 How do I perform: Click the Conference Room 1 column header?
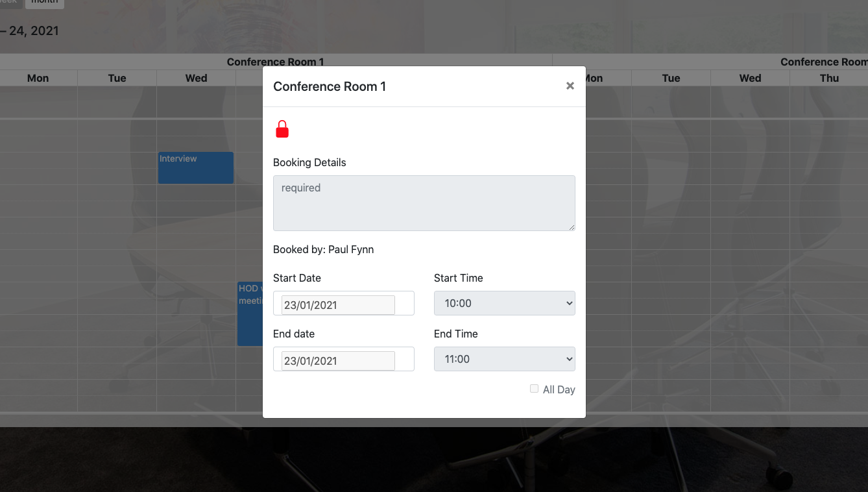point(275,62)
